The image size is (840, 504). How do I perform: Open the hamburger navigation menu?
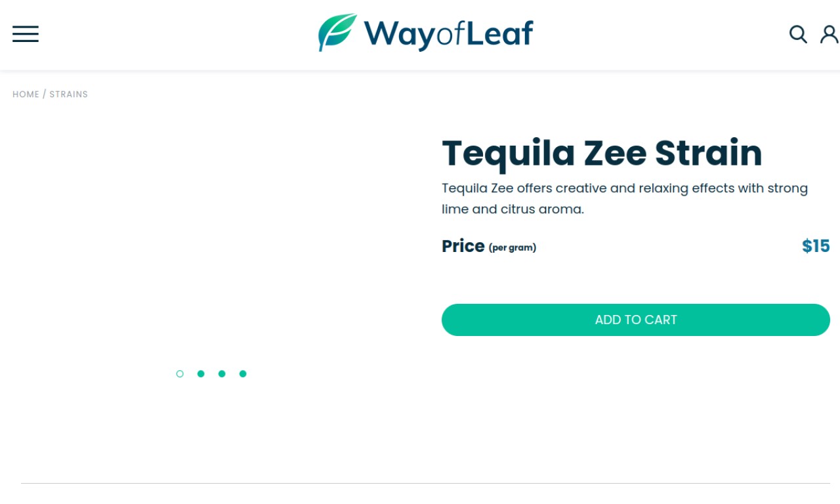pyautogui.click(x=26, y=34)
